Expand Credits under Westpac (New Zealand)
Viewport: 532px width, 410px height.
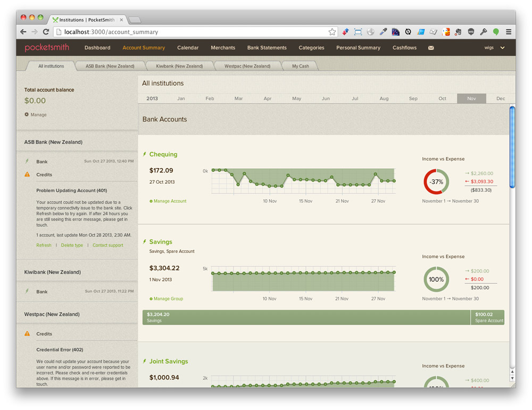[x=44, y=334]
